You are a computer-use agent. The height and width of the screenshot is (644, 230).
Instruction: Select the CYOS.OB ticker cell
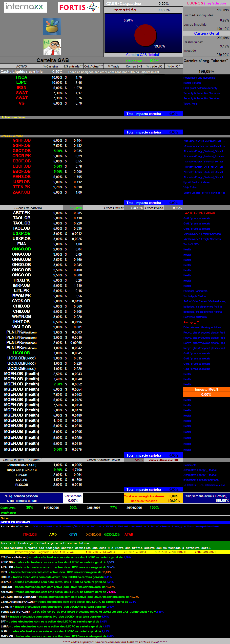21,301
